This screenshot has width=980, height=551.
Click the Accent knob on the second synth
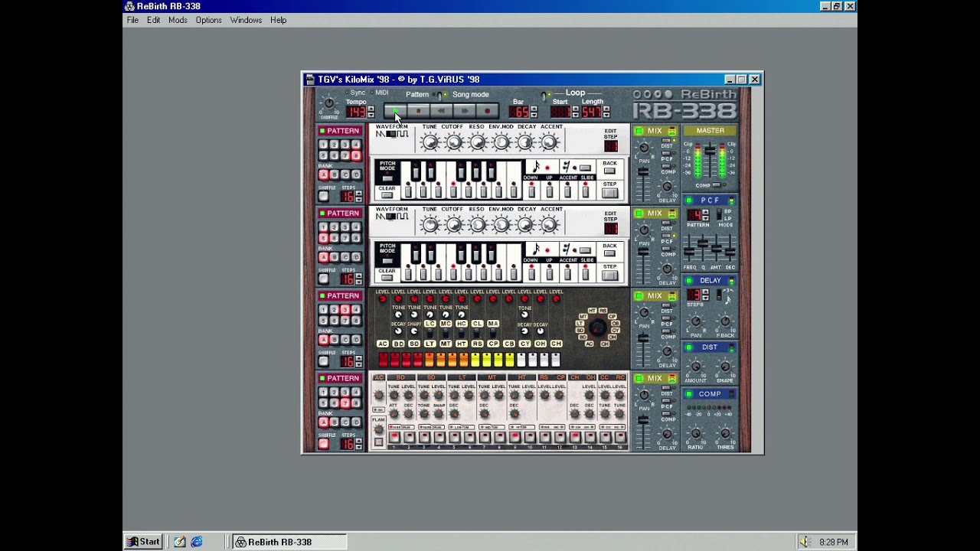coord(548,225)
